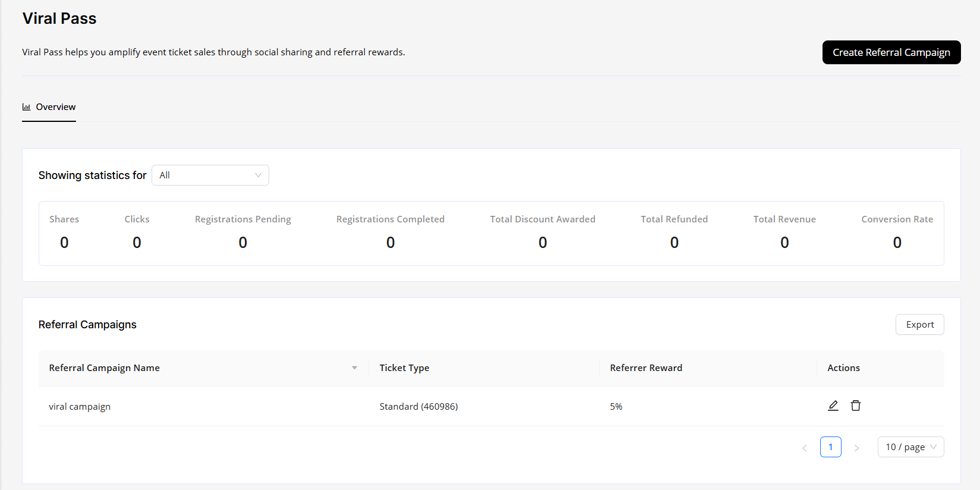Screen dimensions: 980x490
Task: Click the viral campaign name cell
Action: pos(80,407)
